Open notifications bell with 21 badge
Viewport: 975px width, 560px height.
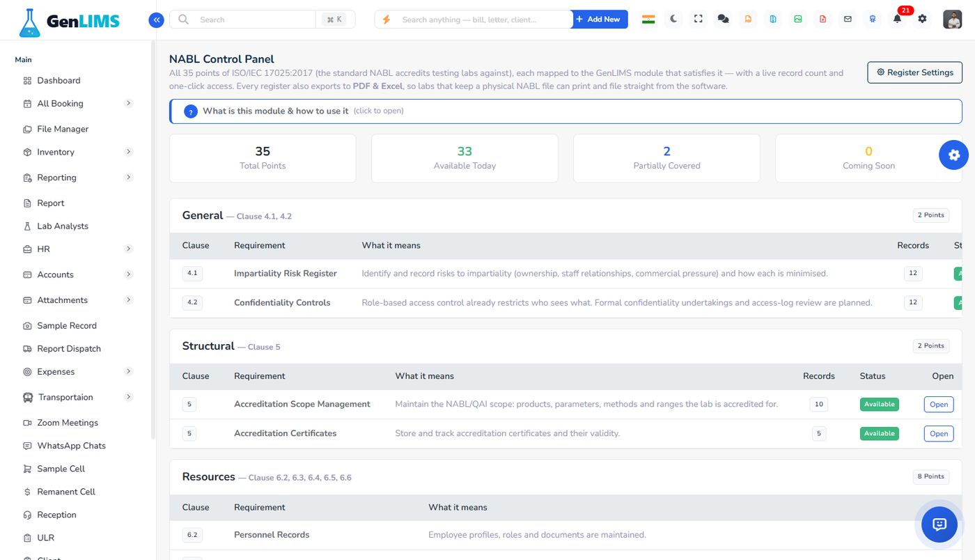tap(898, 19)
